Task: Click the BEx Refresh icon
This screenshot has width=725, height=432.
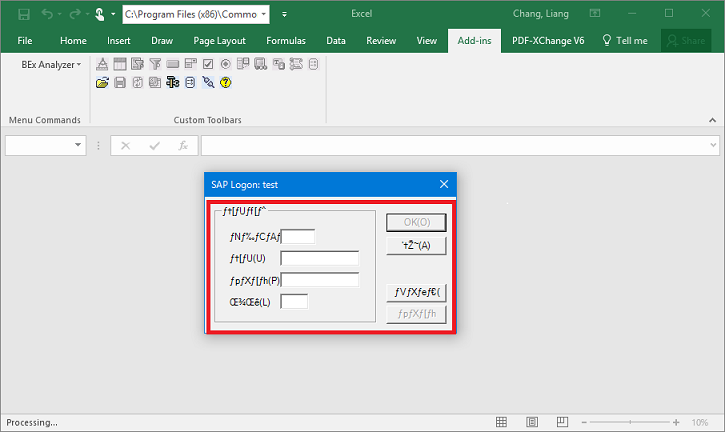Action: click(x=137, y=82)
